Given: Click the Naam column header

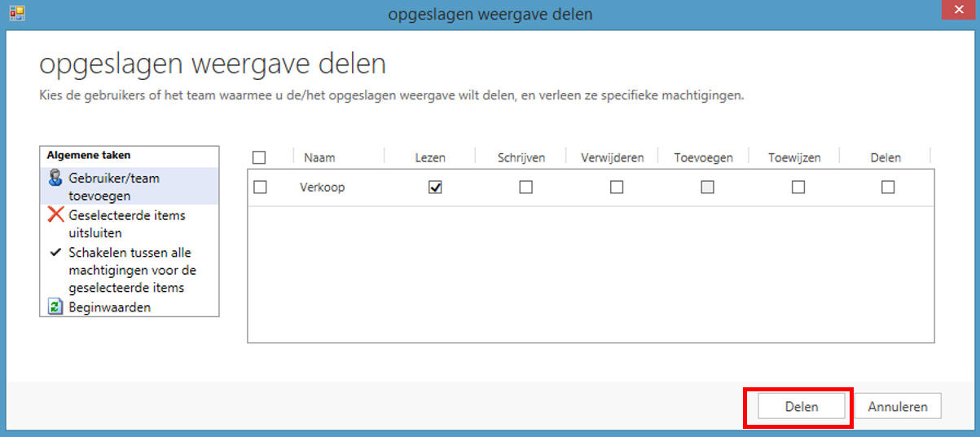Looking at the screenshot, I should (x=319, y=157).
